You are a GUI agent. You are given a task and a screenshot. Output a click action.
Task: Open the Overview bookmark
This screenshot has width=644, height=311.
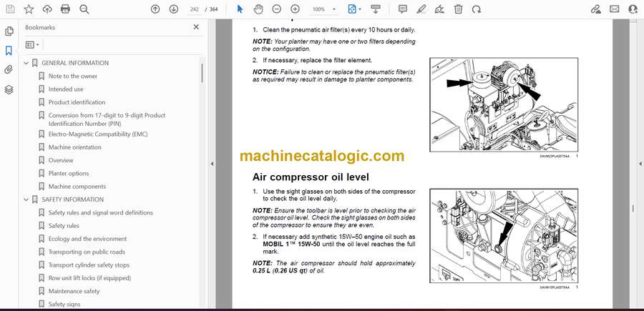[61, 160]
